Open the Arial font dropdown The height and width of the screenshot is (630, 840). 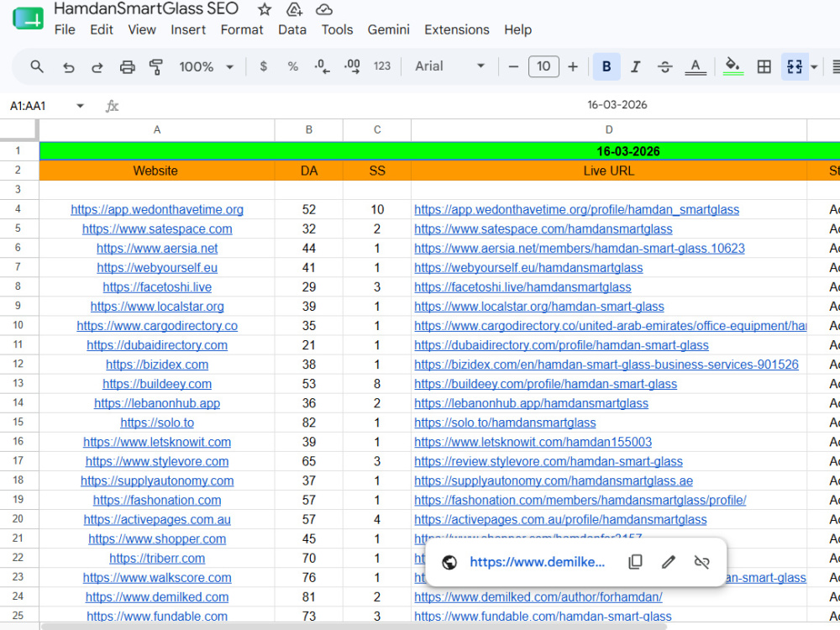pos(449,66)
